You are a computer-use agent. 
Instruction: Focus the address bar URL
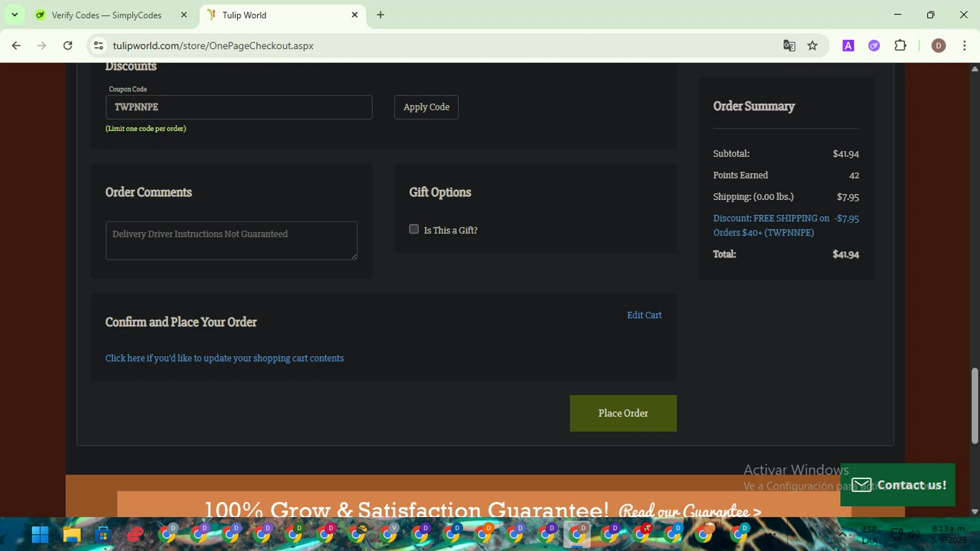[213, 46]
